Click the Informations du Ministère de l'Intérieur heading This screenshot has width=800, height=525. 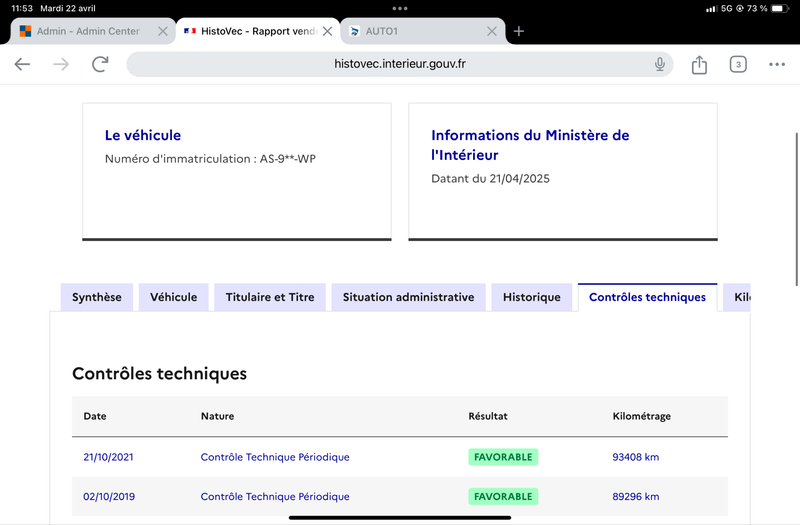pyautogui.click(x=530, y=145)
